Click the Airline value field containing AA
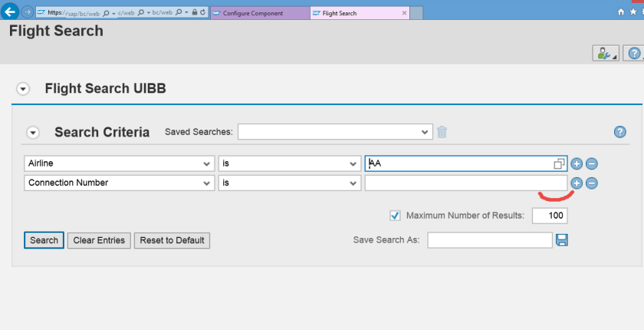This screenshot has height=330, width=644. tap(466, 163)
